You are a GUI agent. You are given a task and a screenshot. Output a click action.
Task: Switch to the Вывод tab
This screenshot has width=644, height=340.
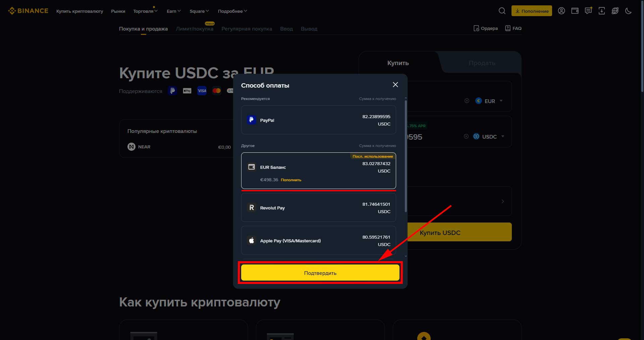click(309, 29)
